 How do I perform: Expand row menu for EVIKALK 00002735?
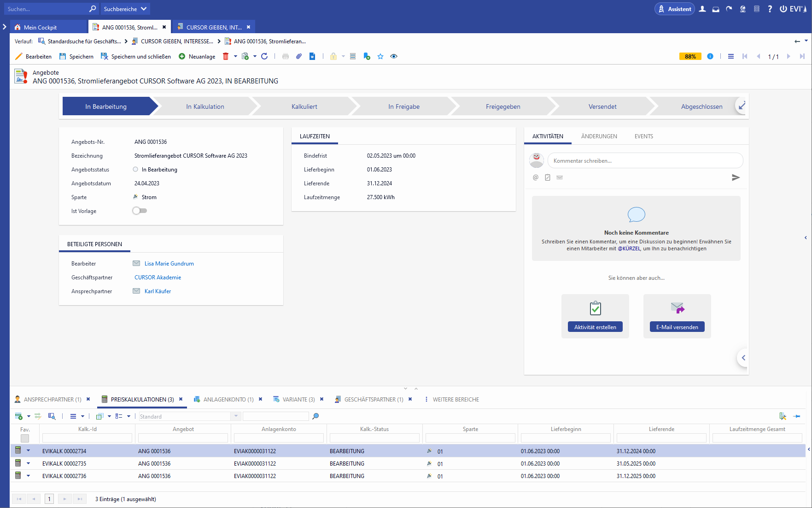coord(28,463)
